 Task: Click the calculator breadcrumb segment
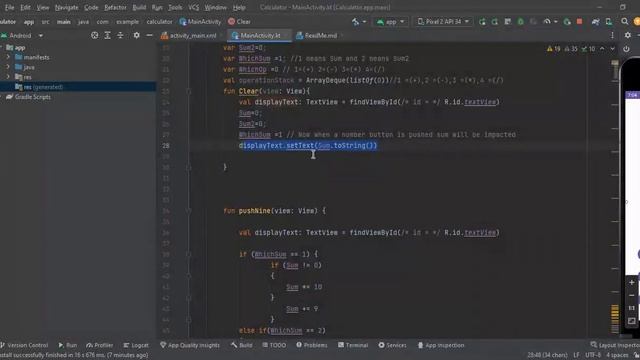(160, 22)
